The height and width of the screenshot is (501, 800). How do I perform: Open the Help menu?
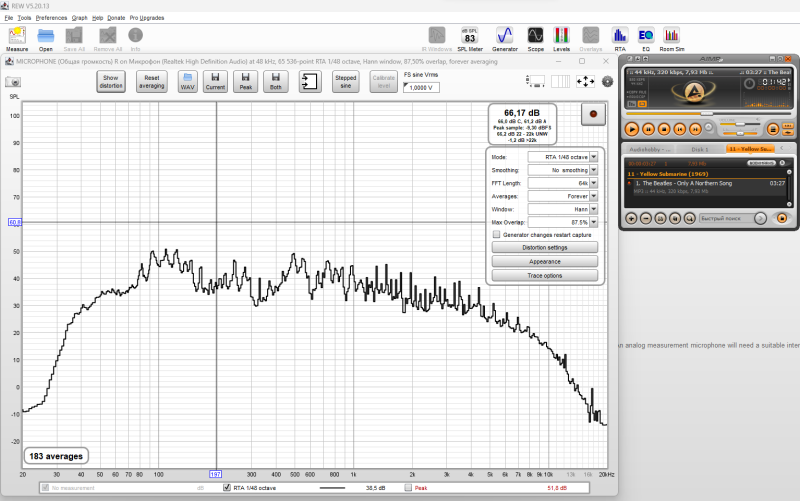pos(97,18)
